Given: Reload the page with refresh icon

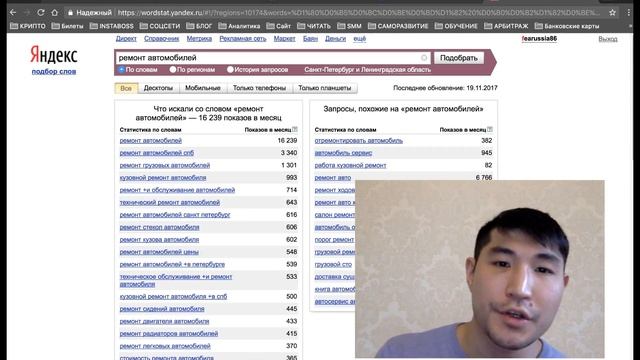Looking at the screenshot, I should 41,13.
